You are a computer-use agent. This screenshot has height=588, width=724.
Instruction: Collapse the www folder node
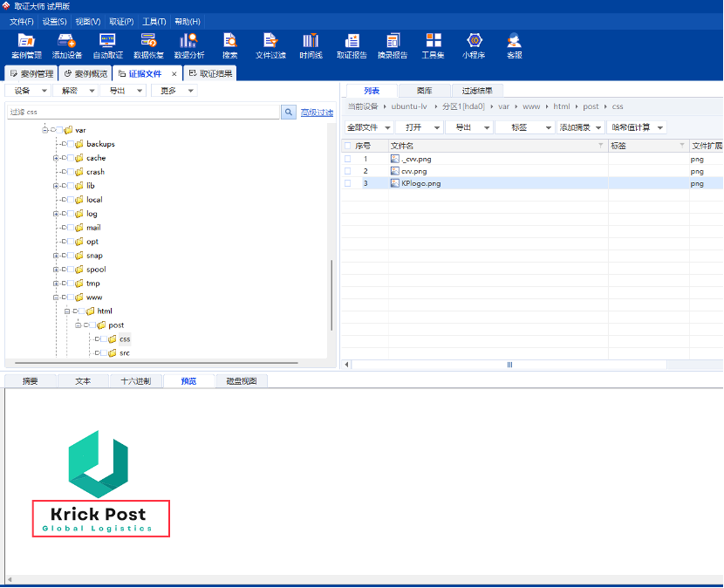pyautogui.click(x=56, y=297)
